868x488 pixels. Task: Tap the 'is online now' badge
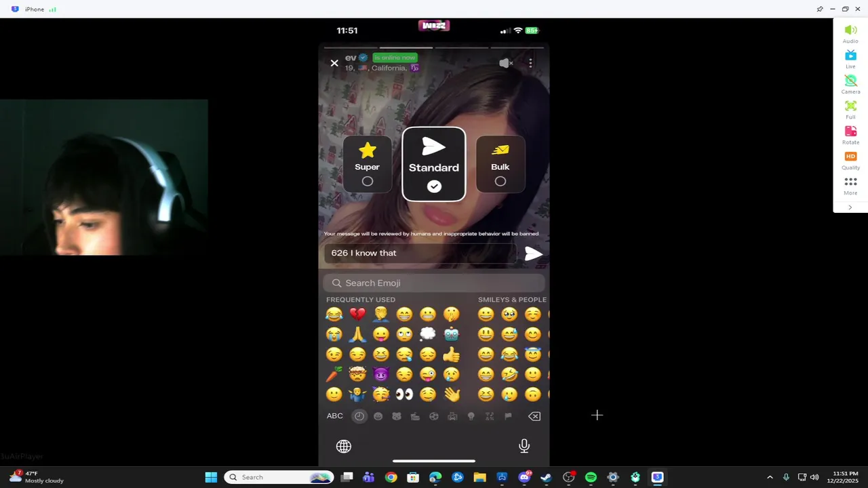tap(395, 58)
